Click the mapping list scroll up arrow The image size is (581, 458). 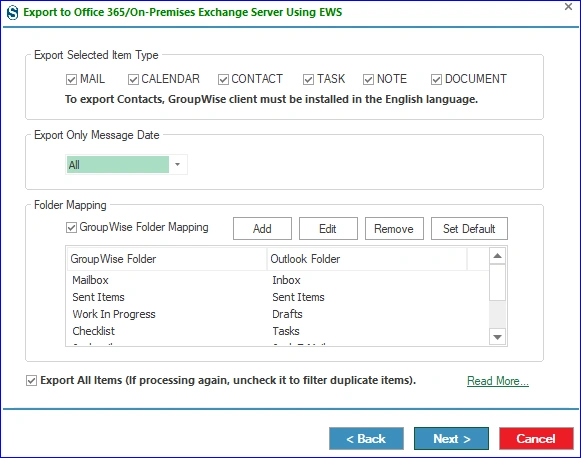(498, 256)
